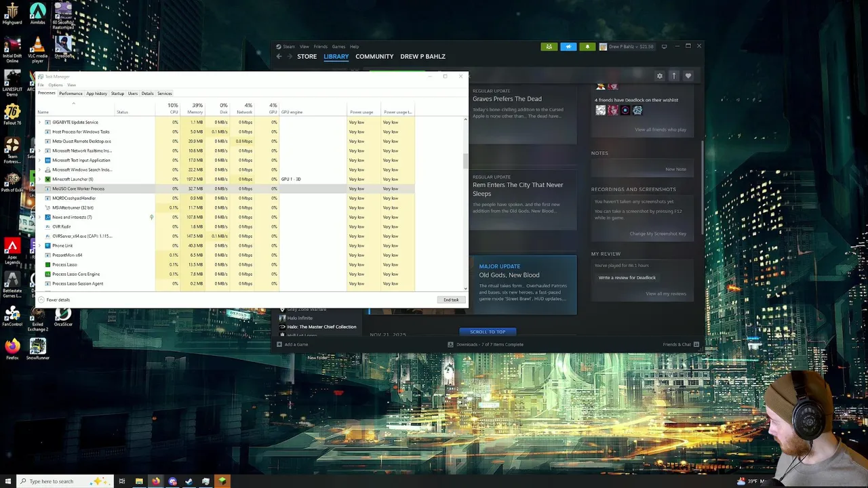868x488 pixels.
Task: Collapse Task Manager with Fewer details
Action: click(54, 300)
